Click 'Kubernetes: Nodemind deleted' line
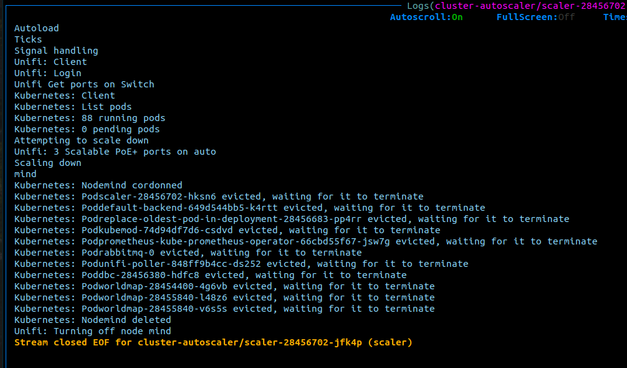 coord(92,320)
